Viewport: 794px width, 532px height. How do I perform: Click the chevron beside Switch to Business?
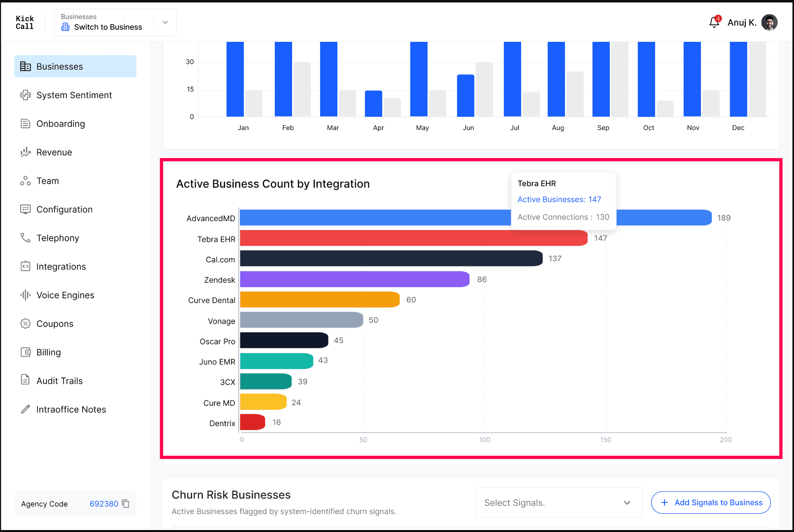point(165,22)
